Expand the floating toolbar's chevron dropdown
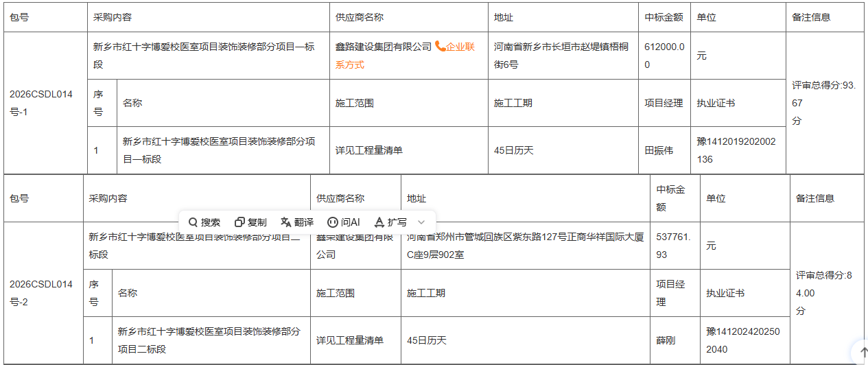Screen dimensions: 868x365 coord(421,222)
